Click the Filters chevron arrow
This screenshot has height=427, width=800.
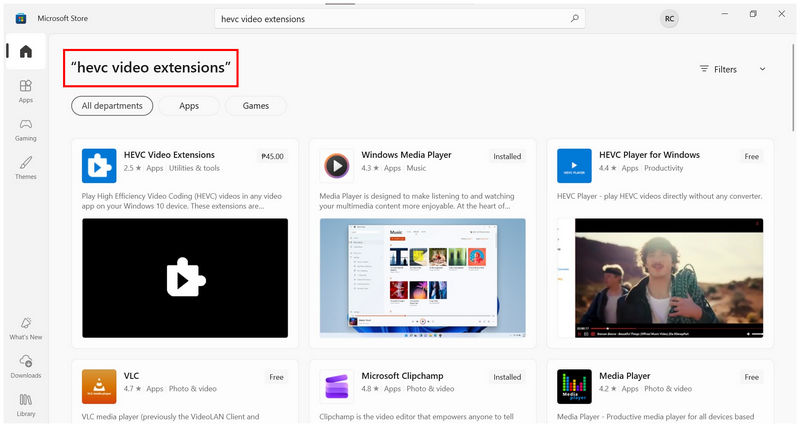tap(762, 69)
